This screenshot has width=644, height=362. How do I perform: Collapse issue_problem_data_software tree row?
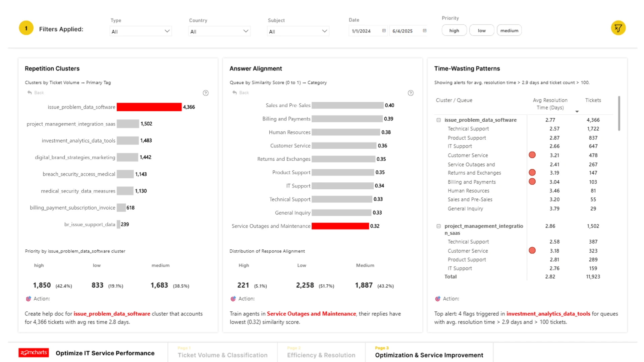[438, 120]
